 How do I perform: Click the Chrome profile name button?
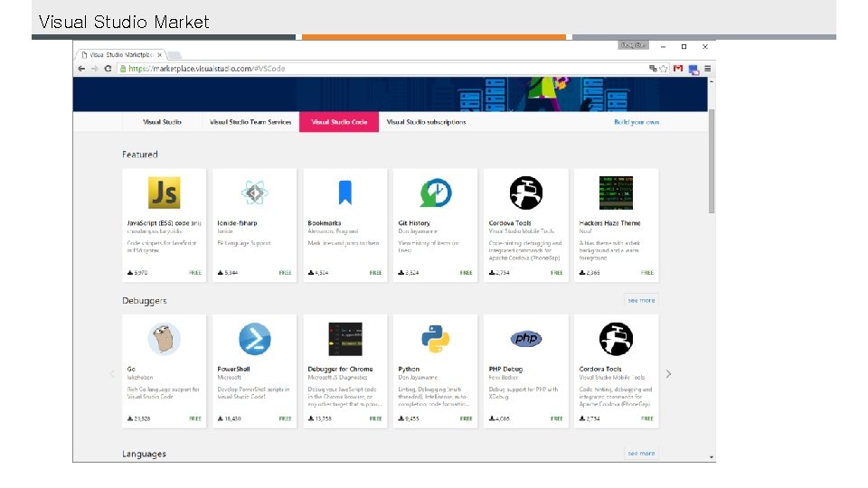click(633, 45)
